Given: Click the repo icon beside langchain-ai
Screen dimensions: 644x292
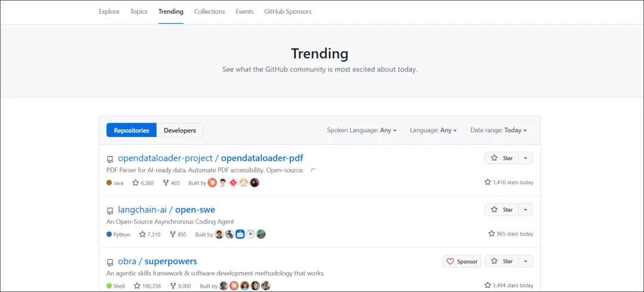Looking at the screenshot, I should click(110, 211).
